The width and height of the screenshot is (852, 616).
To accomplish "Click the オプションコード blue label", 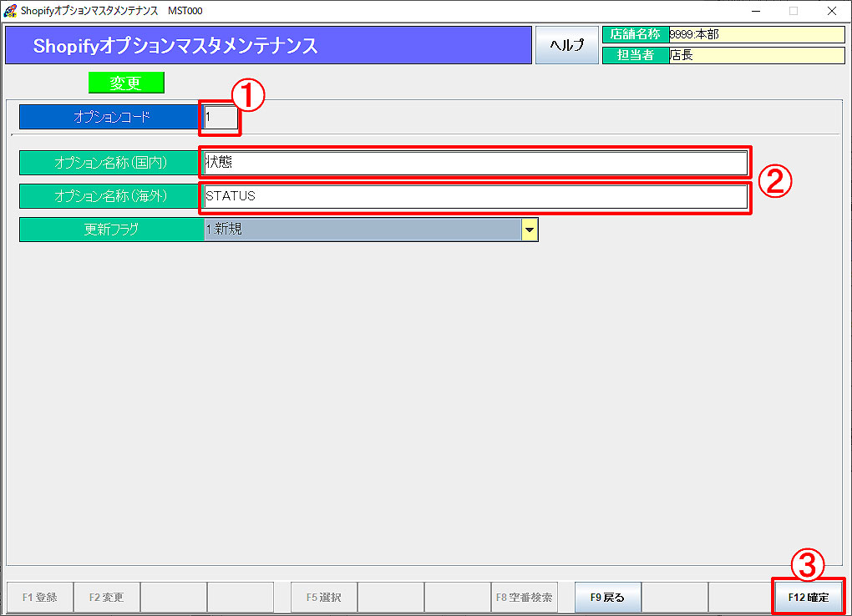I will [111, 117].
